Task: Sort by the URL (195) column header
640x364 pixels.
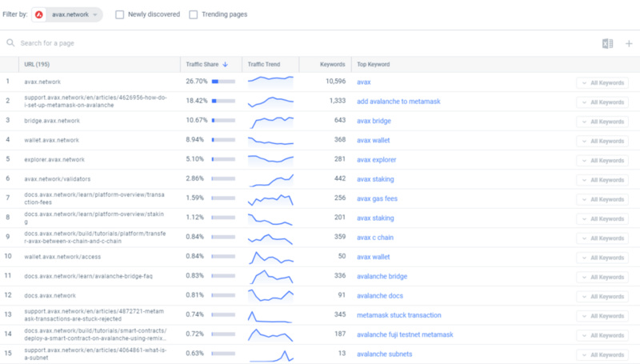Action: (x=39, y=64)
